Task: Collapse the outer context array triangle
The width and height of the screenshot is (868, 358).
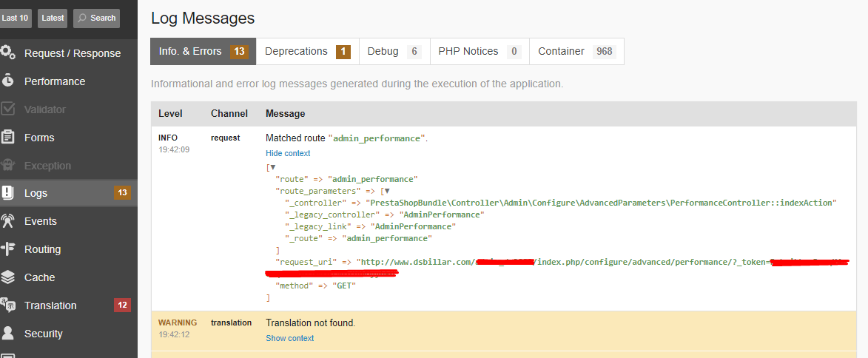Action: click(x=273, y=168)
